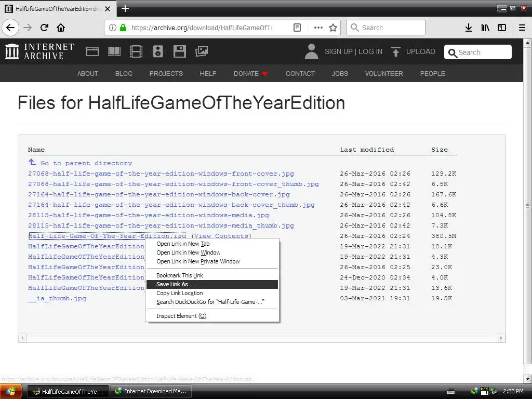
Task: Open the CONTACT navigation item
Action: point(300,74)
